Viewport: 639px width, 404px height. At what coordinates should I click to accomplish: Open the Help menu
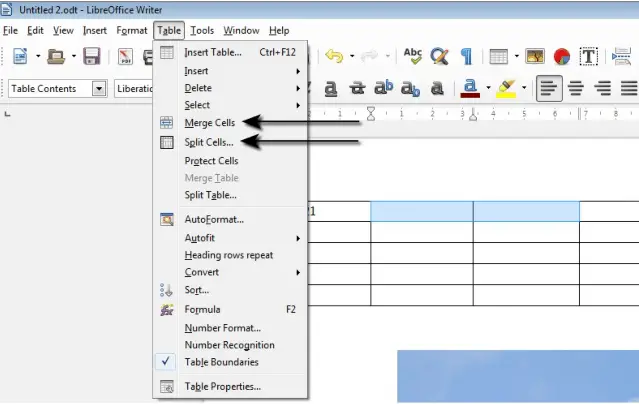279,31
